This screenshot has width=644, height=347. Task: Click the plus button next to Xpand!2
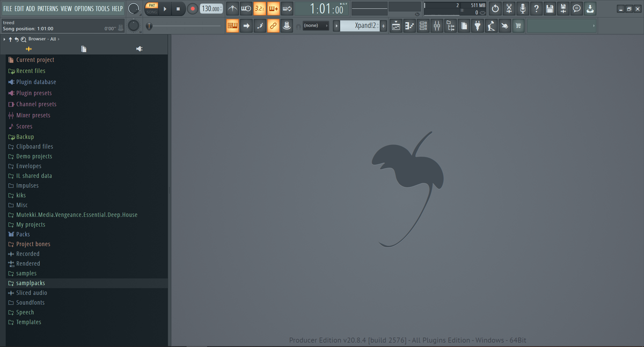(383, 26)
